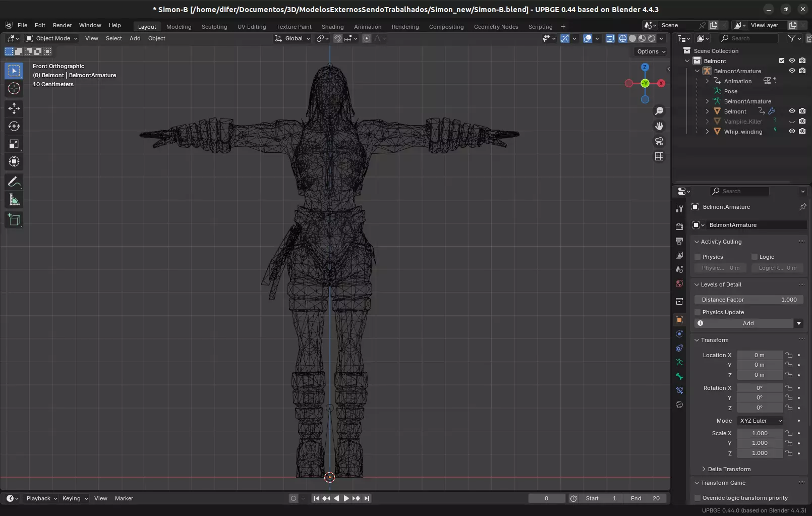Image resolution: width=812 pixels, height=516 pixels.
Task: Open the timeline Keying popover
Action: pyautogui.click(x=75, y=498)
